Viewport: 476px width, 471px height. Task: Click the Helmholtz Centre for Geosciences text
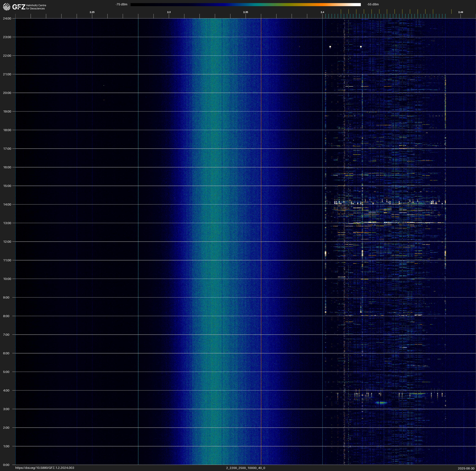36,7
